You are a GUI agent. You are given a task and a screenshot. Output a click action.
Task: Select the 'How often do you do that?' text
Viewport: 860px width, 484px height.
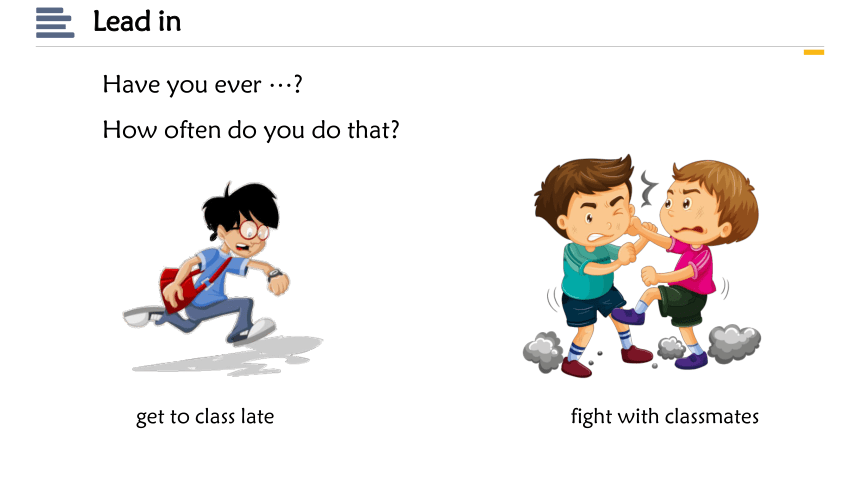(x=251, y=131)
